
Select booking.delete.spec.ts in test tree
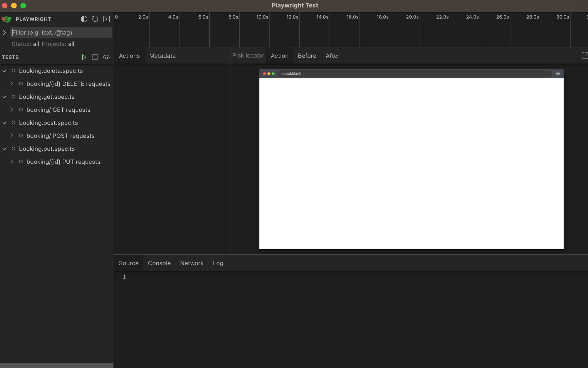coord(51,71)
